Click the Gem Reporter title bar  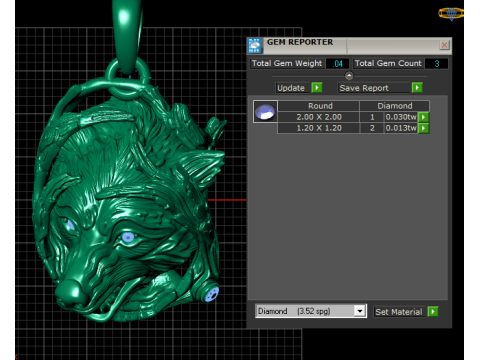click(349, 46)
